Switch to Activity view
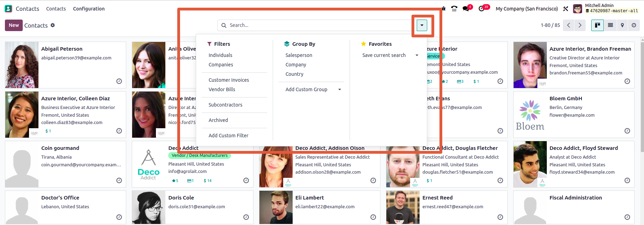Image resolution: width=644 pixels, height=225 pixels. 634,25
